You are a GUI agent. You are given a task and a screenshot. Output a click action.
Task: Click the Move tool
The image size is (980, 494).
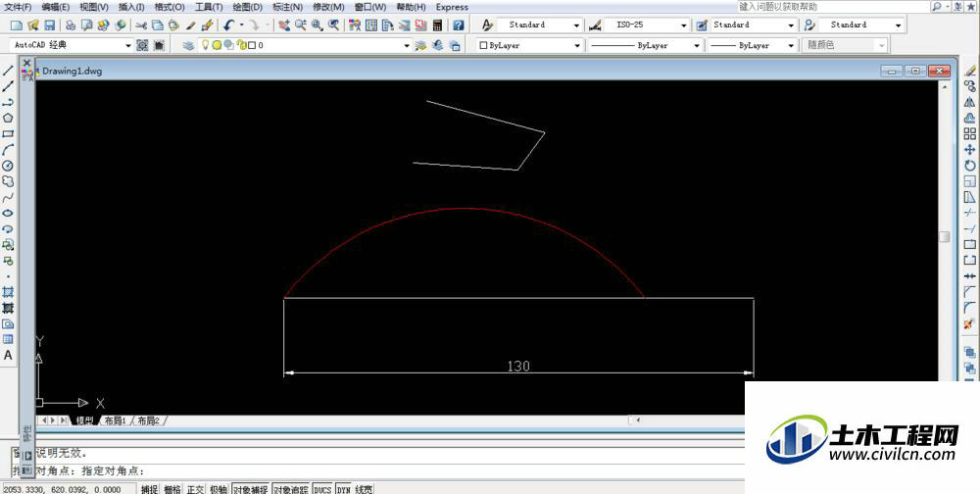pyautogui.click(x=969, y=149)
